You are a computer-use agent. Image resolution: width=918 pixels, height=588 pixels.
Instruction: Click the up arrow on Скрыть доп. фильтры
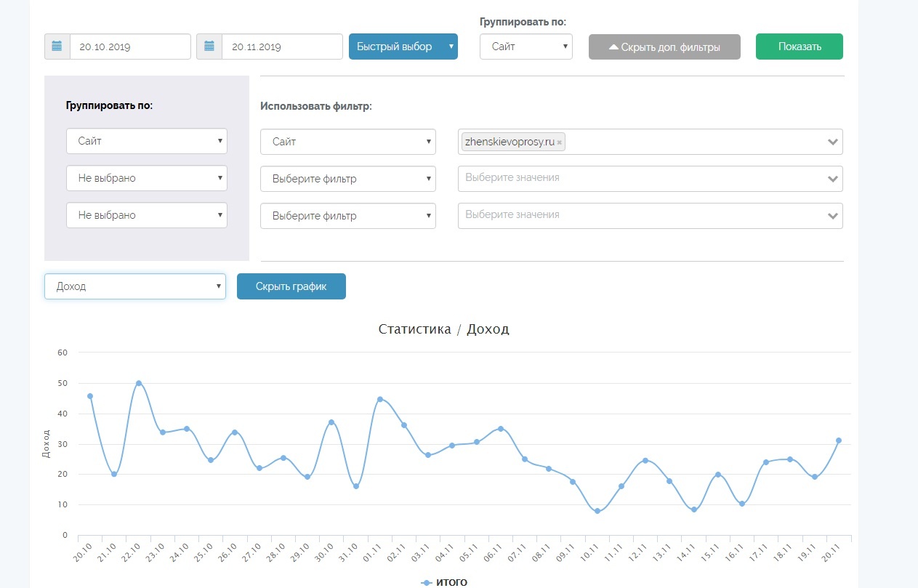(613, 47)
